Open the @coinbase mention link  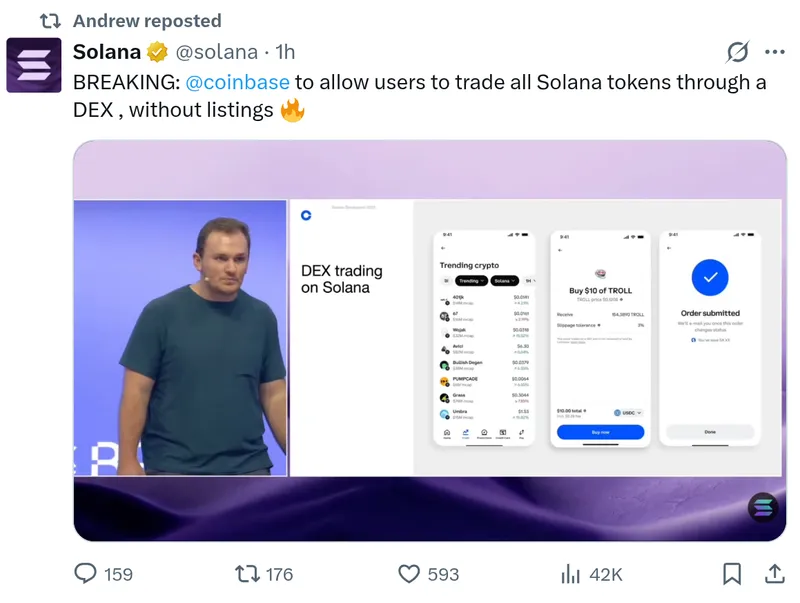pyautogui.click(x=237, y=82)
